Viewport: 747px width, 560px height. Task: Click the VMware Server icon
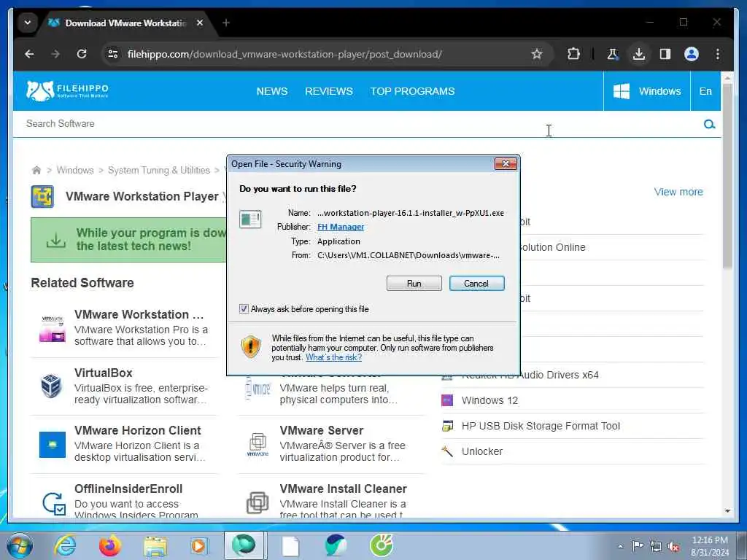click(x=258, y=444)
